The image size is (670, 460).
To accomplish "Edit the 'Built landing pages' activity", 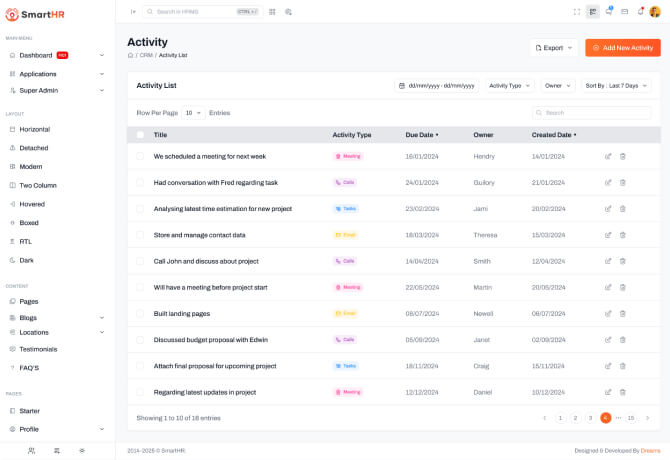I will coord(608,313).
